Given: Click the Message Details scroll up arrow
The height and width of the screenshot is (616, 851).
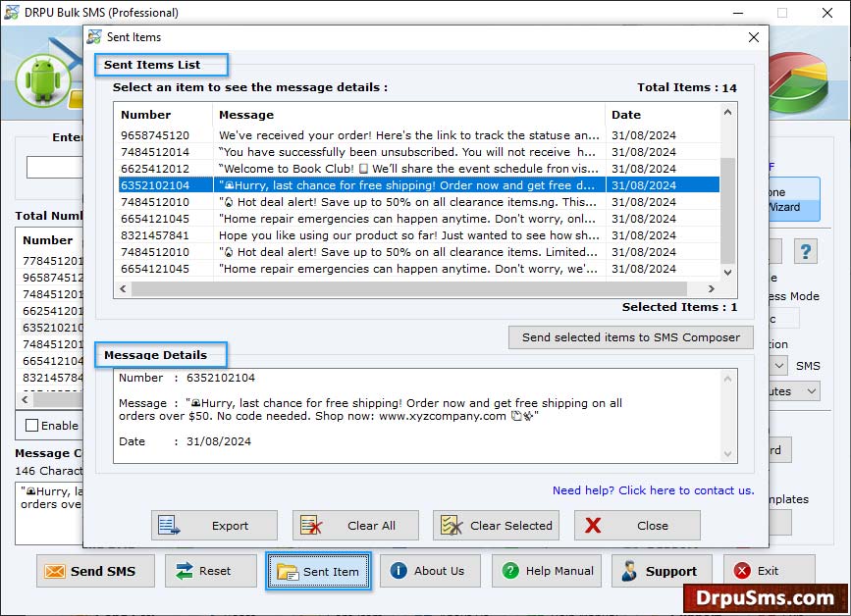Looking at the screenshot, I should (x=727, y=379).
